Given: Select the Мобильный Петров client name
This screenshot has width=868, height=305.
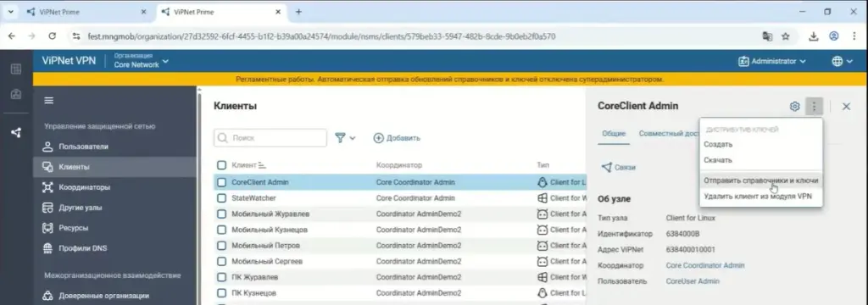Looking at the screenshot, I should click(265, 245).
